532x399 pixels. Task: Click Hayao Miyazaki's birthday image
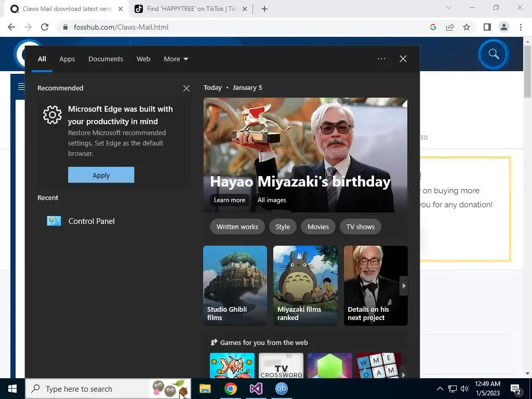pyautogui.click(x=305, y=155)
